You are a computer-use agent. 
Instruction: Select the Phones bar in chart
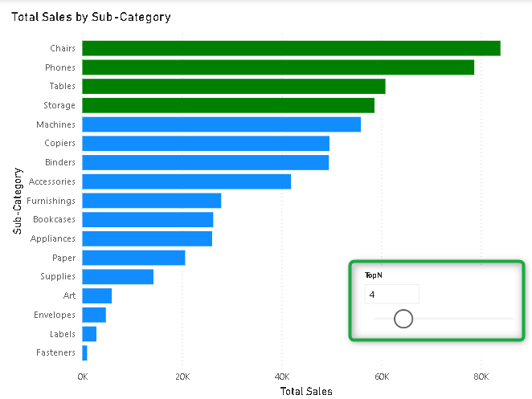278,67
